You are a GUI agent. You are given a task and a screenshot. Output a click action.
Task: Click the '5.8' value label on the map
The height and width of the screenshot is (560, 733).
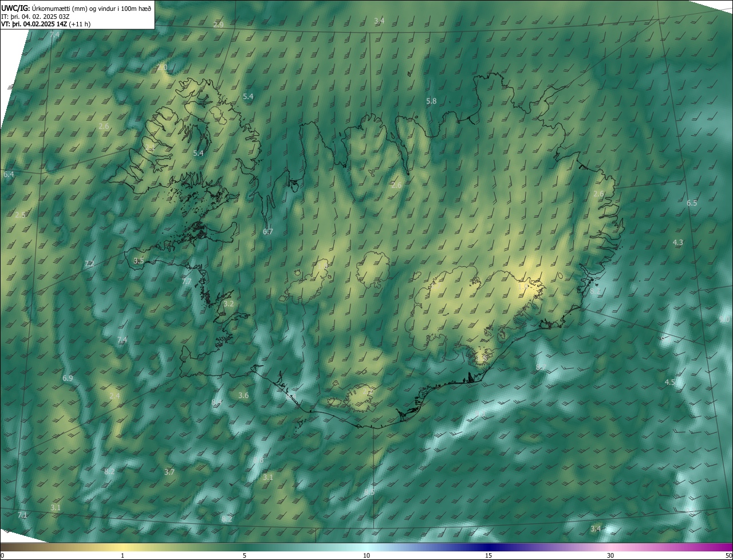click(x=431, y=101)
